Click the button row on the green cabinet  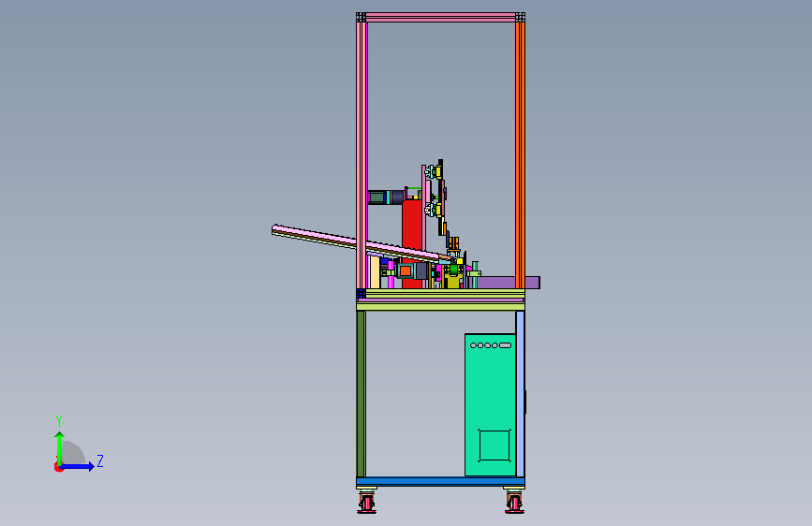pyautogui.click(x=491, y=345)
